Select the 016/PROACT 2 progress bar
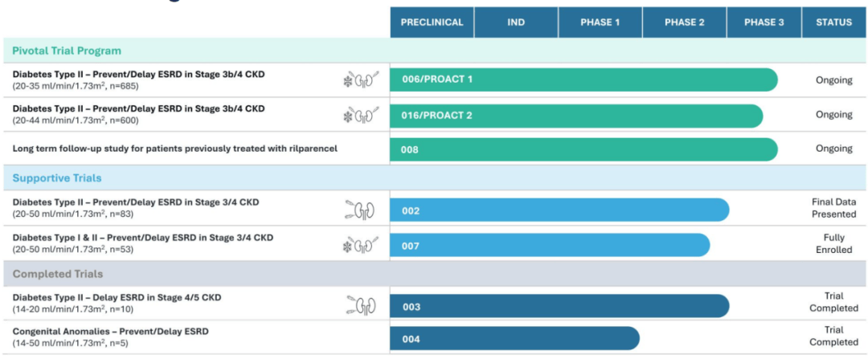Image resolution: width=868 pixels, height=363 pixels. click(x=576, y=116)
